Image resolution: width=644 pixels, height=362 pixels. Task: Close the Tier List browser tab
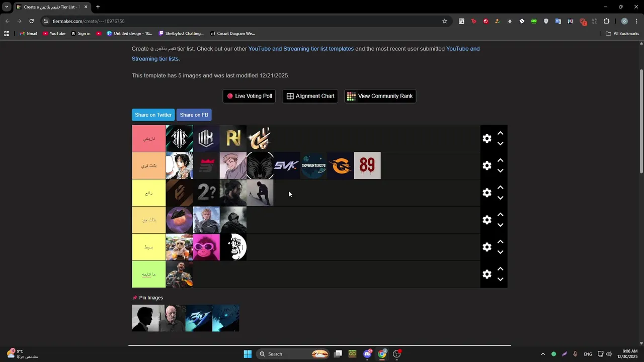[x=86, y=7]
